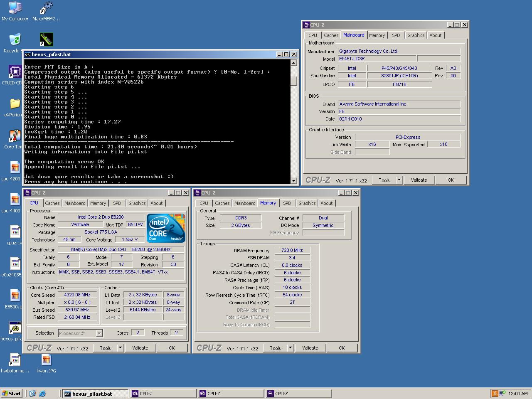Click the DRAM Frequency 720.0 MHz value
The height and width of the screenshot is (399, 532).
(x=292, y=251)
